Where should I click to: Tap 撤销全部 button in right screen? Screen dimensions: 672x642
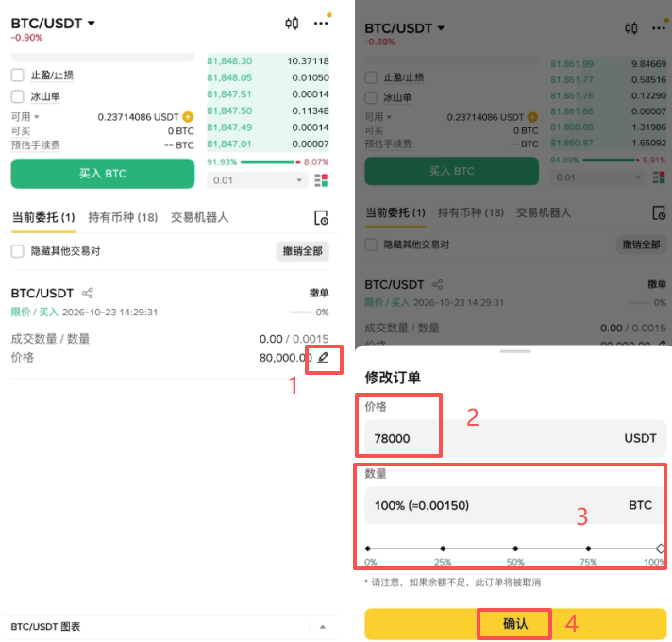point(641,245)
